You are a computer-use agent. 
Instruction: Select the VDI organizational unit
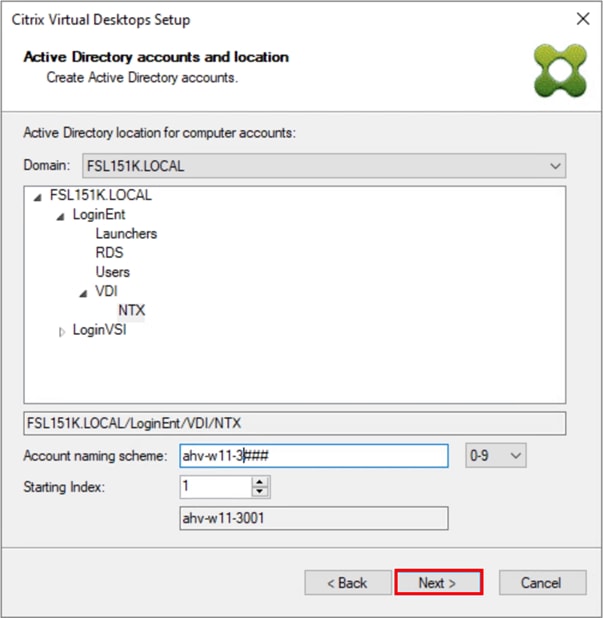[106, 291]
